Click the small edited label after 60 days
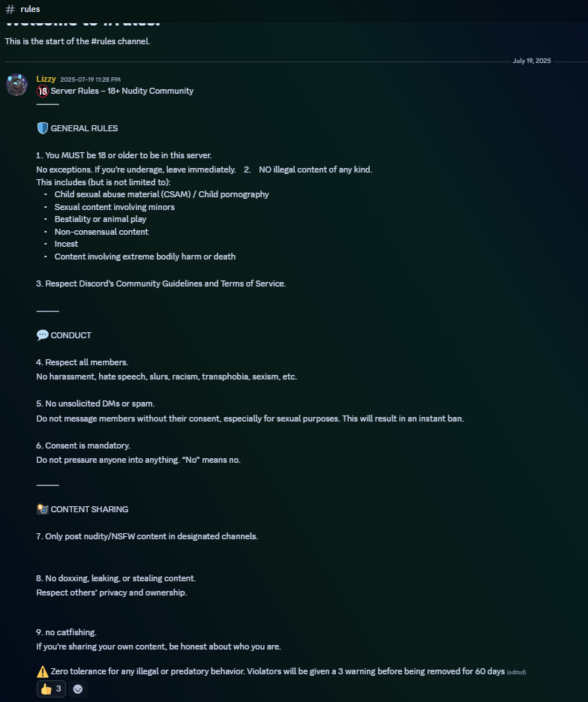588x702 pixels. pyautogui.click(x=516, y=672)
